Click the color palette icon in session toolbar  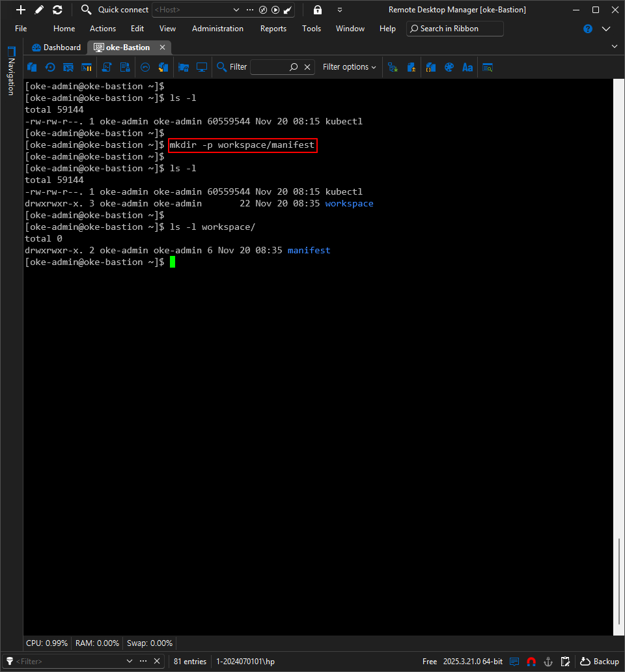click(449, 67)
